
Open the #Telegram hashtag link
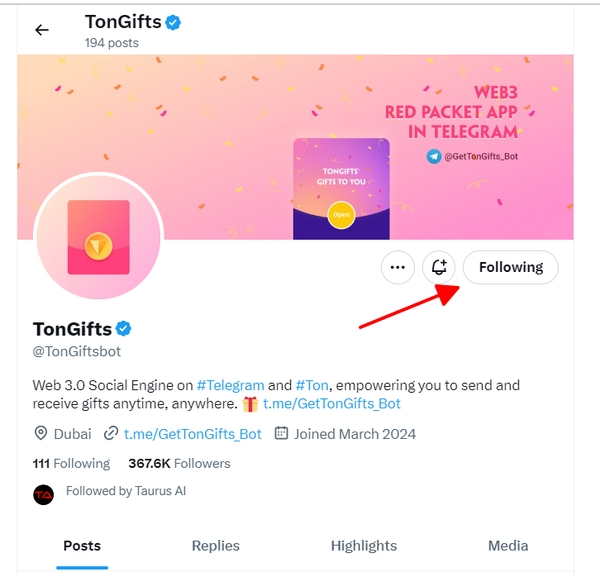pos(230,385)
